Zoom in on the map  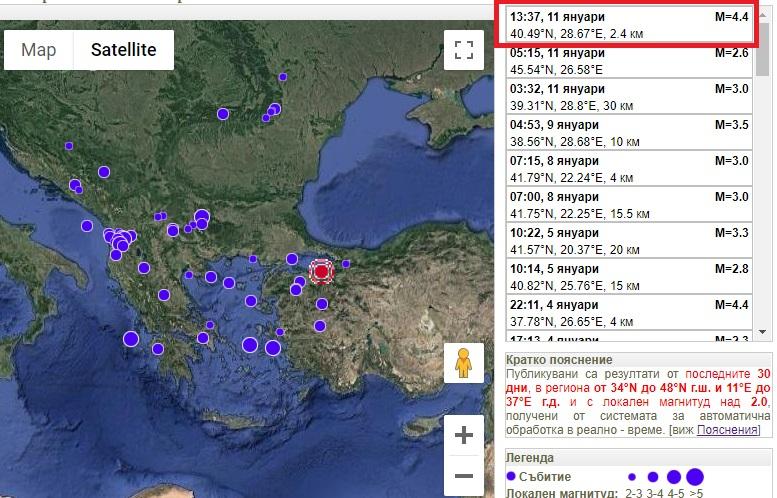pos(462,435)
